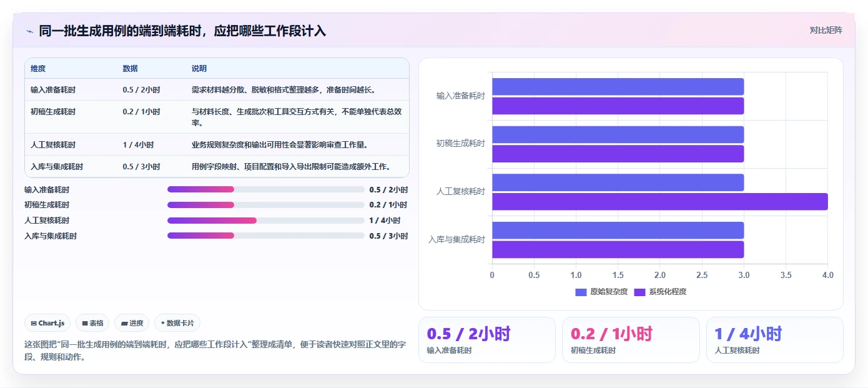Click the 输入准备耗时 chart axis label

tap(460, 96)
